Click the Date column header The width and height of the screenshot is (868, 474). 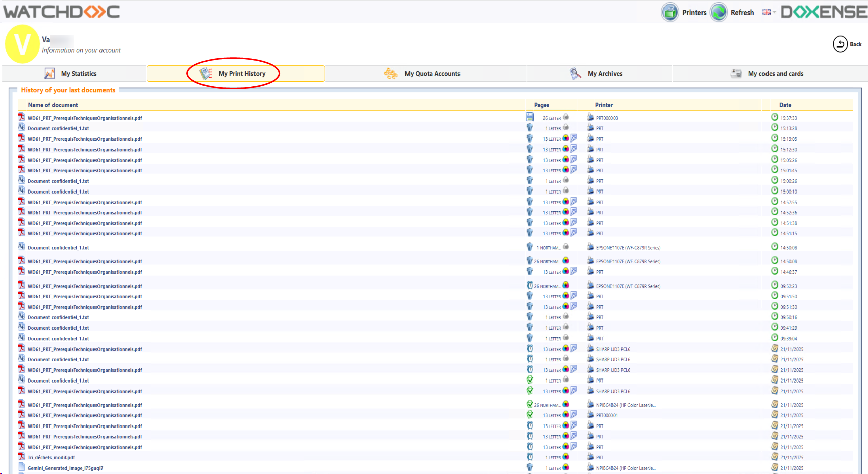(x=785, y=105)
